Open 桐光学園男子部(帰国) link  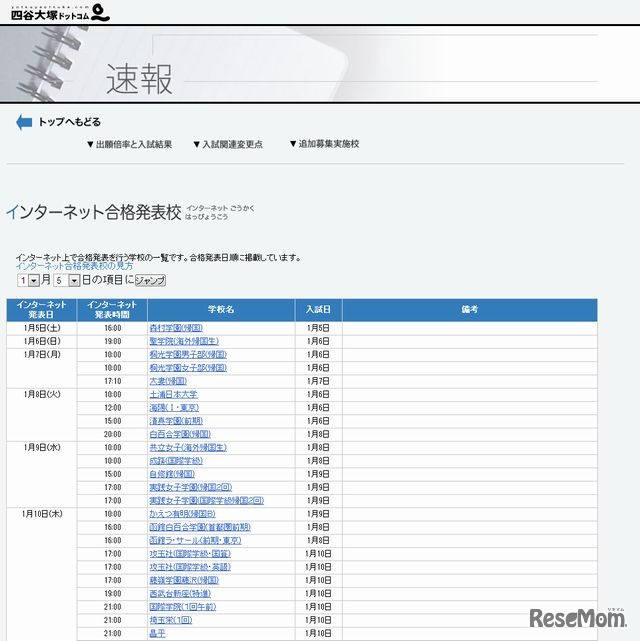click(188, 355)
